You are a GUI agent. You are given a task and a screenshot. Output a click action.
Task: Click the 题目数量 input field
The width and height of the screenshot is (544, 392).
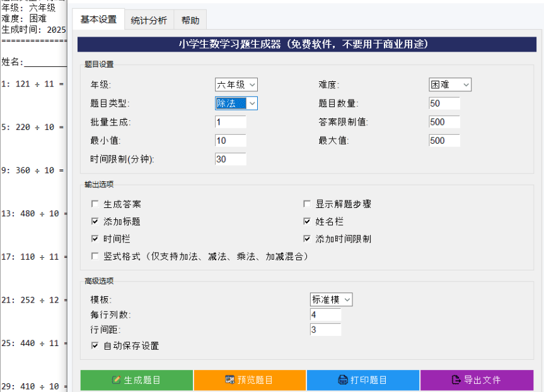click(444, 103)
